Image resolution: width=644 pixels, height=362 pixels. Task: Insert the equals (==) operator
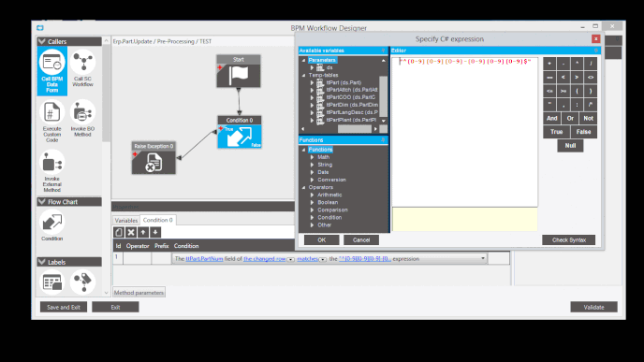point(549,77)
